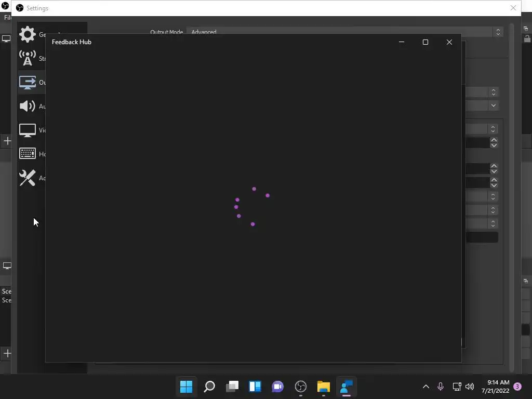
Task: Go to Video settings monitor icon
Action: click(x=27, y=130)
